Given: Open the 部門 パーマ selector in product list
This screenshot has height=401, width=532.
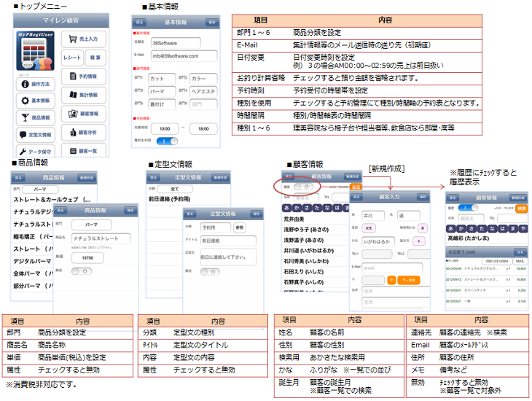Looking at the screenshot, I should pos(40,189).
